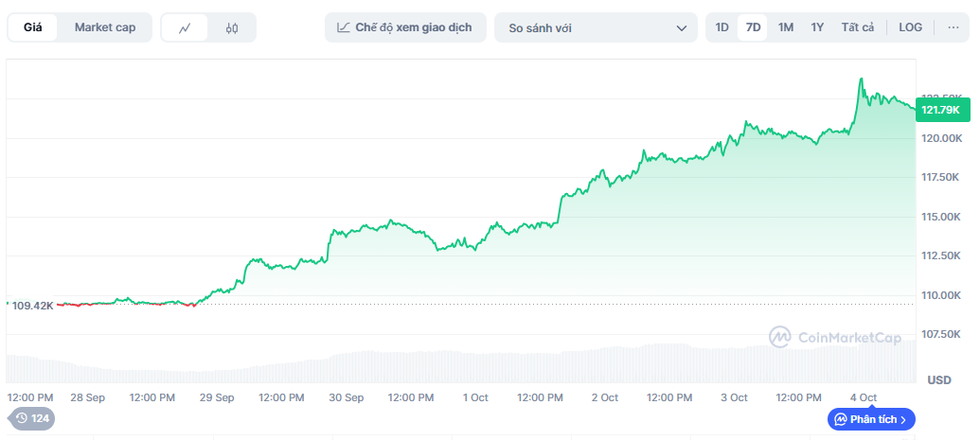Image resolution: width=980 pixels, height=440 pixels.
Task: Show the Tất cả full range
Action: [x=857, y=27]
